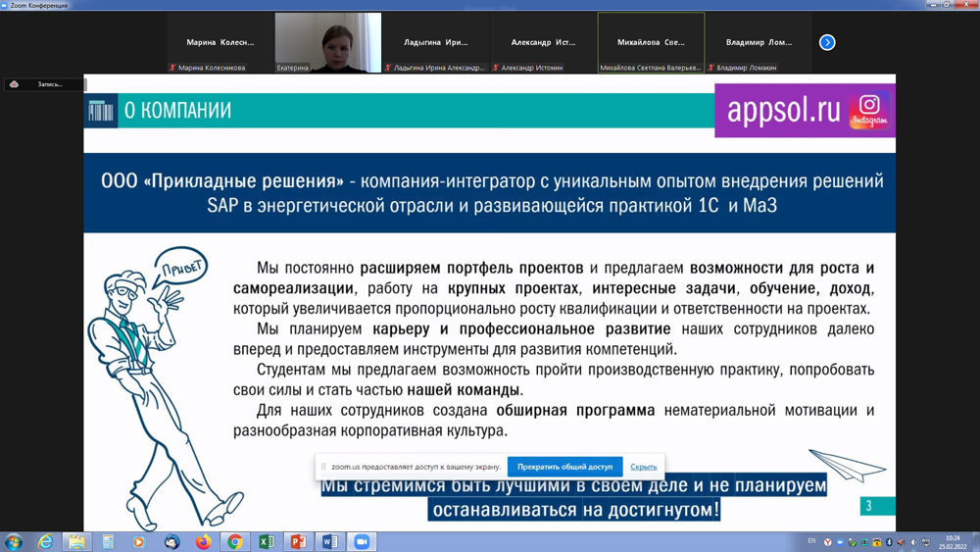This screenshot has height=552, width=980.
Task: Open the Windows Start menu
Action: 14,541
